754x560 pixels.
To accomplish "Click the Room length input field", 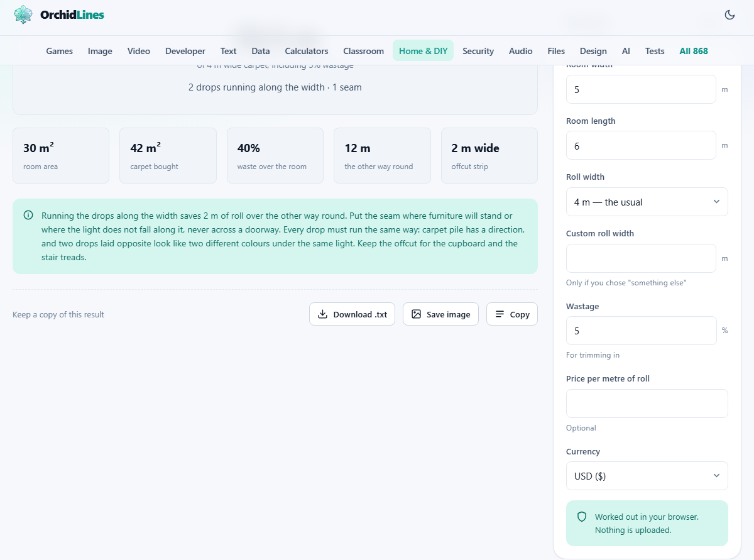I will click(641, 145).
